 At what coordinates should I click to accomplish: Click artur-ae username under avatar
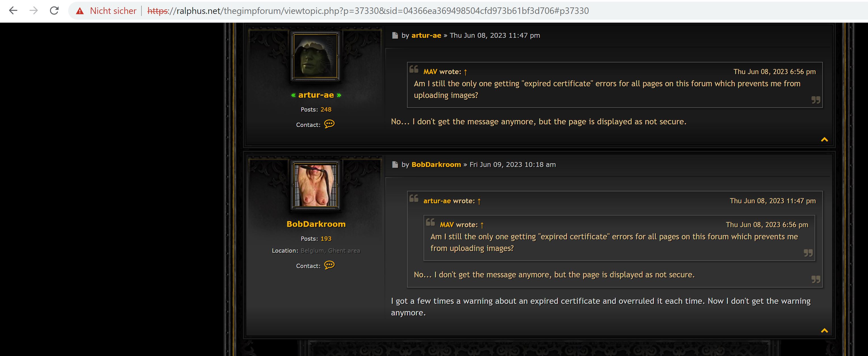(x=316, y=95)
